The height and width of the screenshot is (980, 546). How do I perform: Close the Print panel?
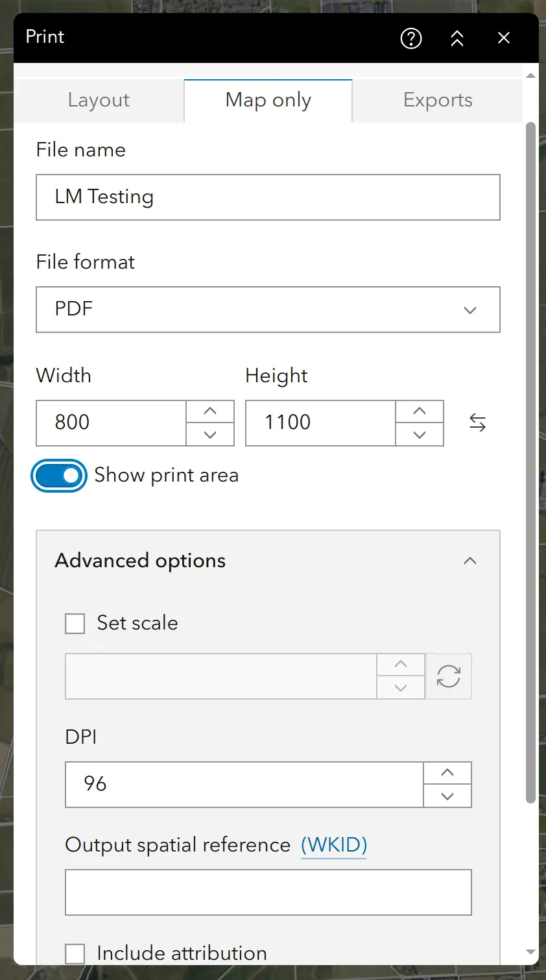click(504, 38)
